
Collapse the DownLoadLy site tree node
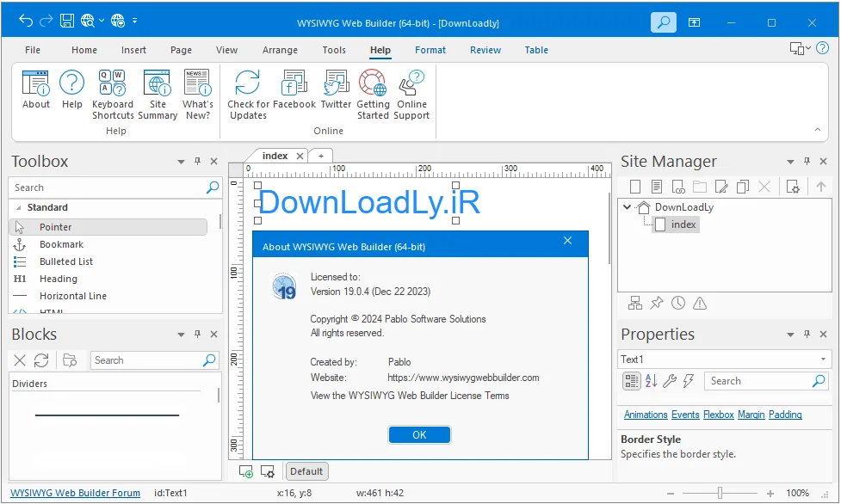(627, 207)
